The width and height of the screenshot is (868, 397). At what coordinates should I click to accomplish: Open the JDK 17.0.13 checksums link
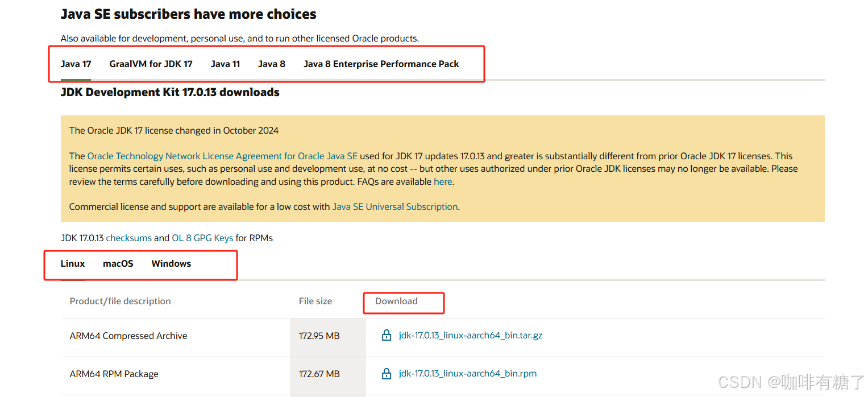pyautogui.click(x=128, y=238)
